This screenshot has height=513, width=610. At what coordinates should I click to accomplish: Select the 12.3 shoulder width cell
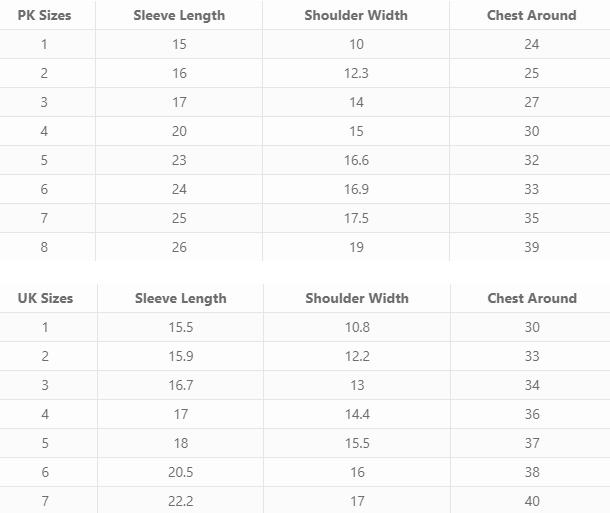356,73
